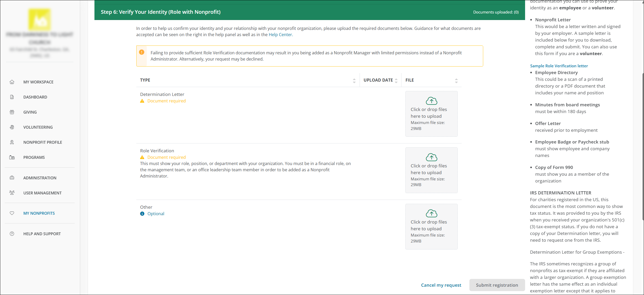Sort by File column arrows

pos(456,81)
